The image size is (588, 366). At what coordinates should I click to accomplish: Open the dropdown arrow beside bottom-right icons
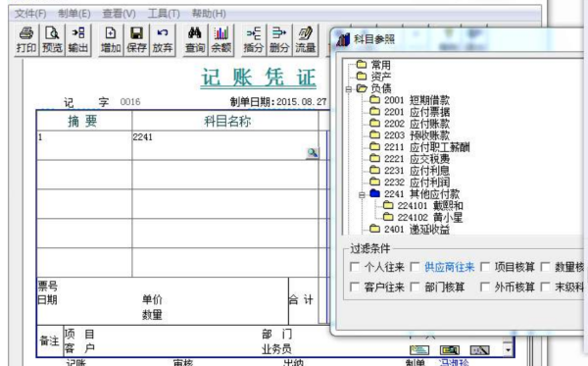508,349
